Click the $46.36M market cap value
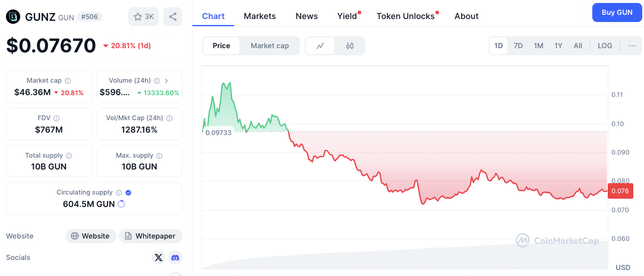 tap(33, 93)
